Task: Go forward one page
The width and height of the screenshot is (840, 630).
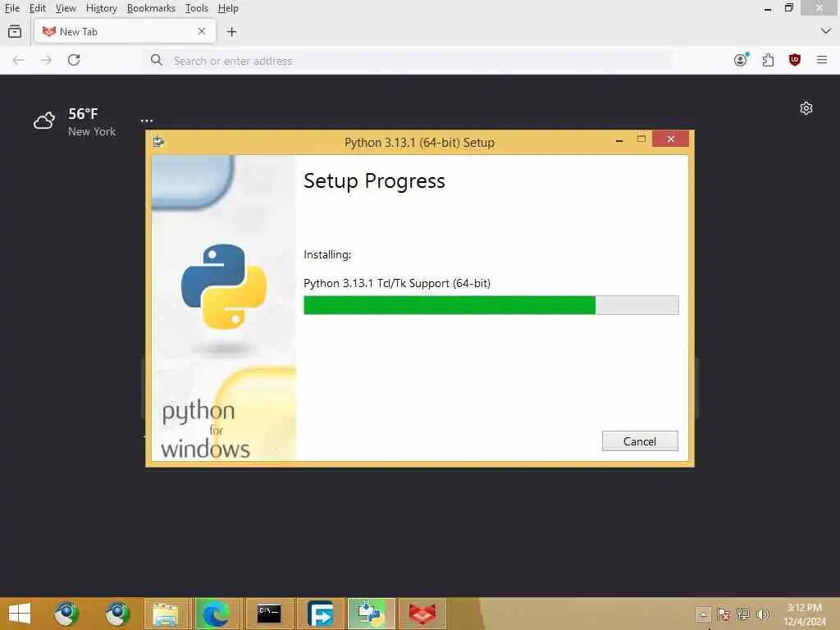Action: click(46, 60)
